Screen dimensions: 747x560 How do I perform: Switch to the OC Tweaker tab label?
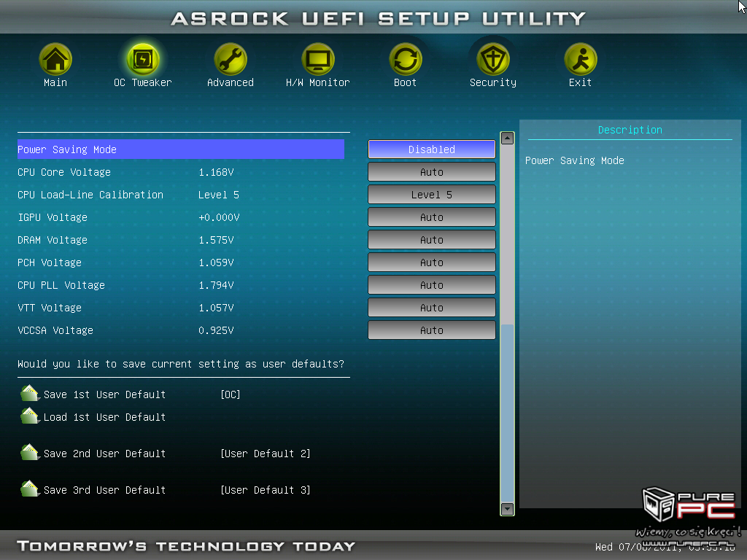[143, 83]
